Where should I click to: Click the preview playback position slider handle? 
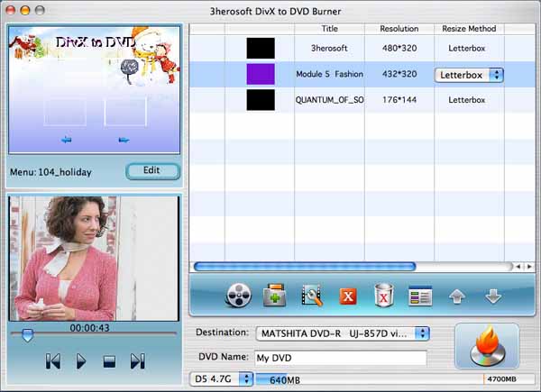(27, 335)
